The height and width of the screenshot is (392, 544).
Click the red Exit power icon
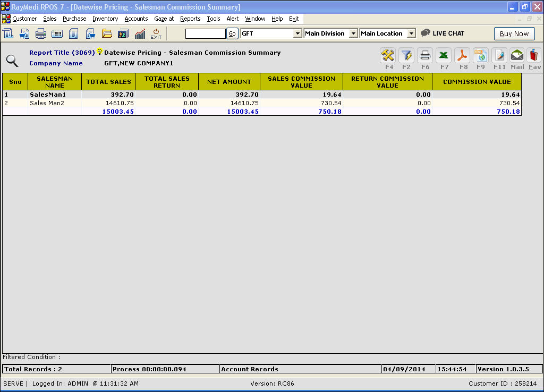pos(156,33)
